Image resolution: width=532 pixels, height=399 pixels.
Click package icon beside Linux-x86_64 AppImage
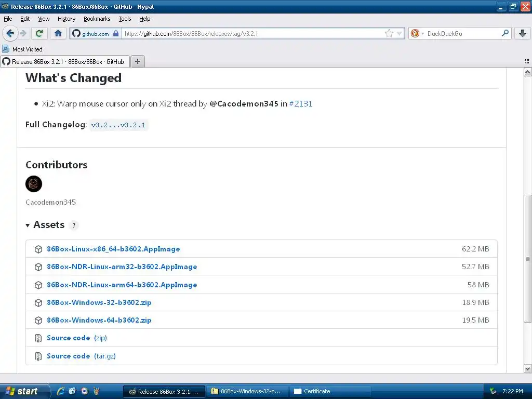coord(38,249)
